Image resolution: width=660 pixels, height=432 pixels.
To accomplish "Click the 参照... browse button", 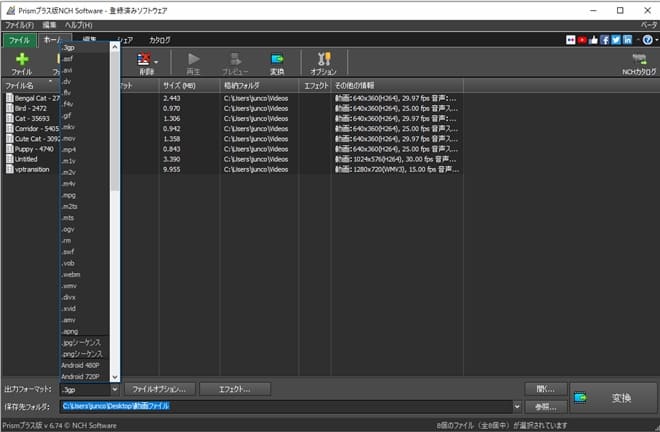I will click(546, 407).
